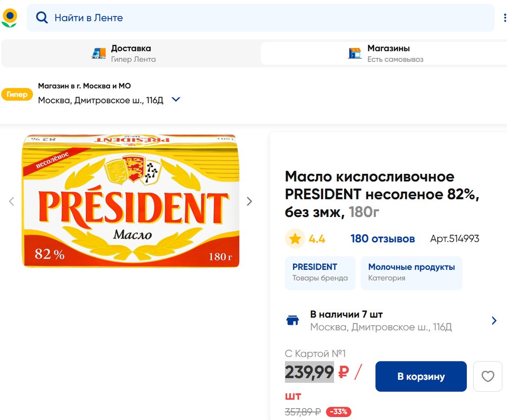This screenshot has width=507, height=420.
Task: Show next product image
Action: point(250,201)
